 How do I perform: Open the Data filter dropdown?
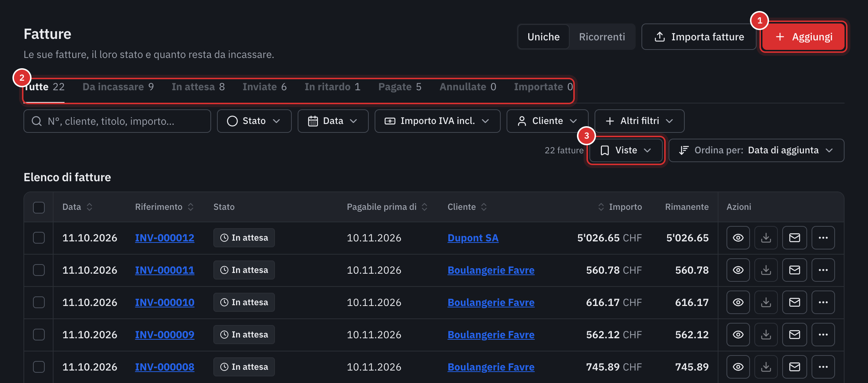333,121
